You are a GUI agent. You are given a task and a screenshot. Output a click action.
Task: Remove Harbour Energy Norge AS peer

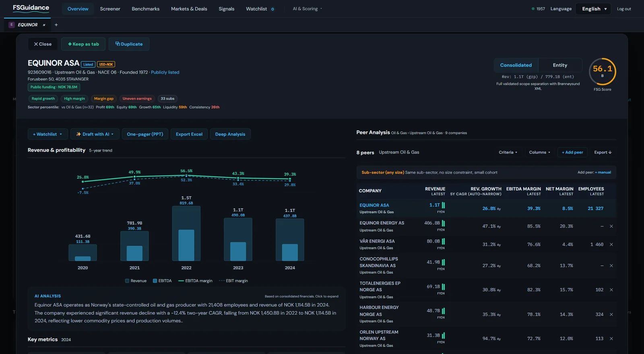pos(611,315)
